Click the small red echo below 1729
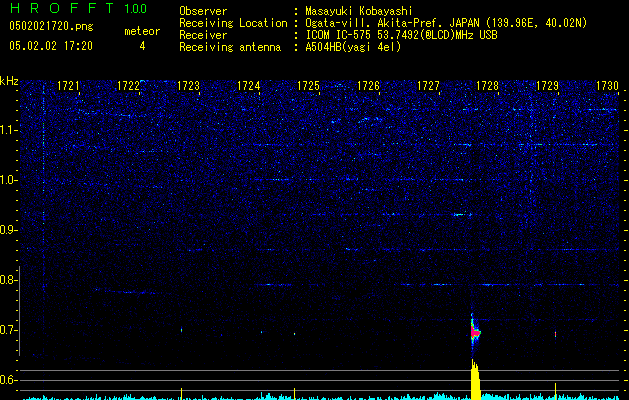The width and height of the screenshot is (629, 400). [x=556, y=334]
